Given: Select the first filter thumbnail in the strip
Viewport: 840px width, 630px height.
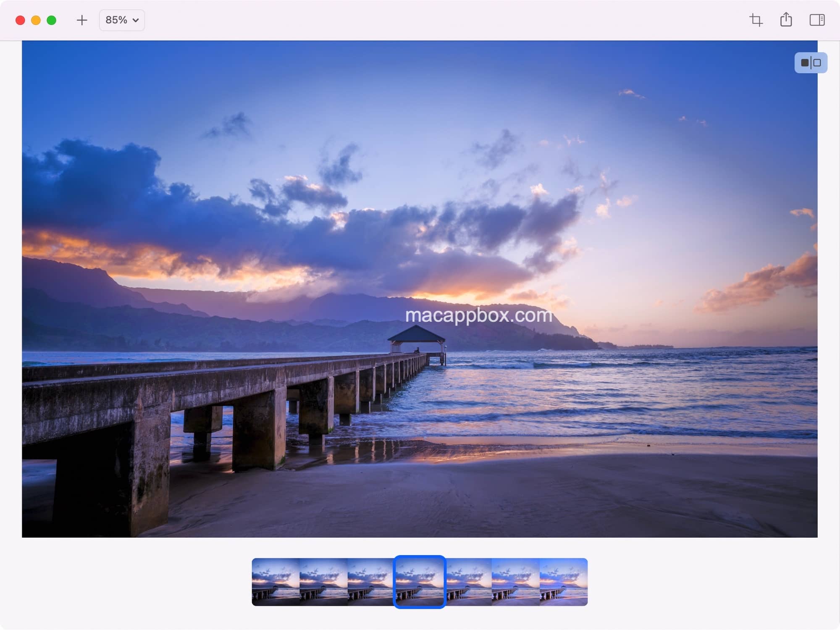Looking at the screenshot, I should (276, 582).
